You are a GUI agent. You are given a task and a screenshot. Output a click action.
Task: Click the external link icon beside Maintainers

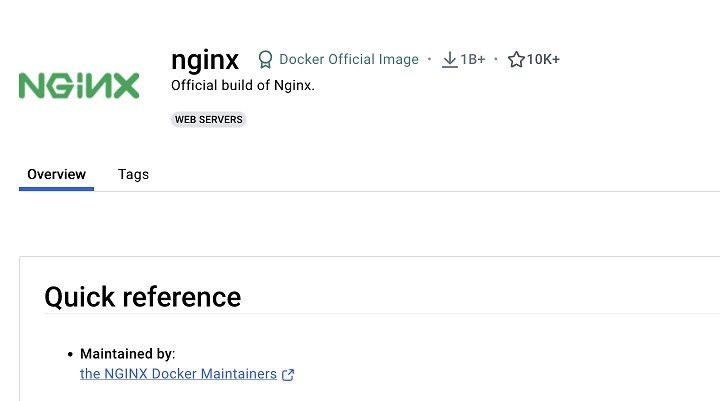click(x=288, y=375)
